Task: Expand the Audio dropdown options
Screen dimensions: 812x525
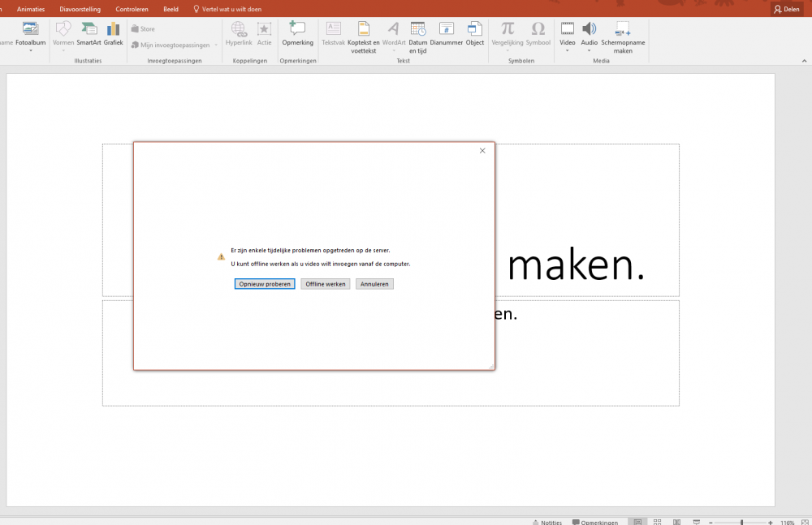Action: click(590, 50)
